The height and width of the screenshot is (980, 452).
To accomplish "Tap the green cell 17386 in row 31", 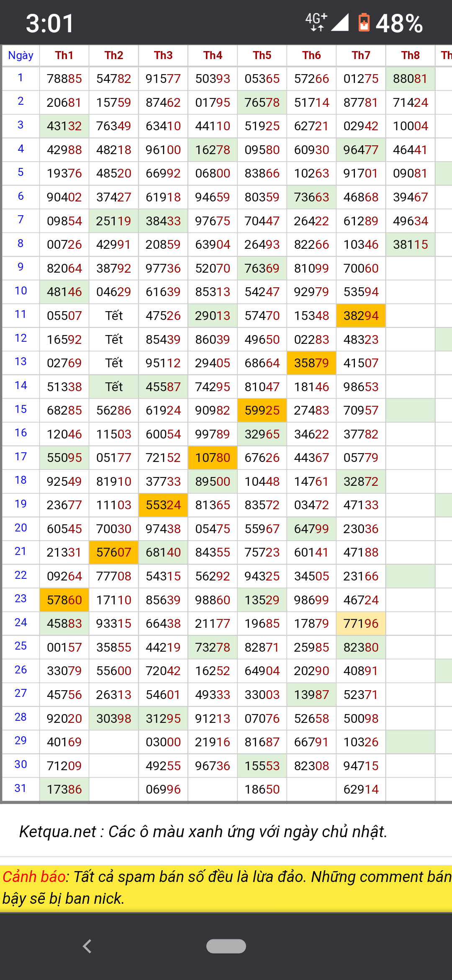I will (x=64, y=789).
